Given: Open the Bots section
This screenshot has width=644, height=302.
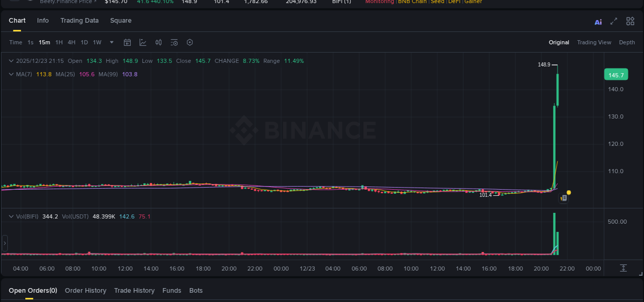Looking at the screenshot, I should click(196, 290).
